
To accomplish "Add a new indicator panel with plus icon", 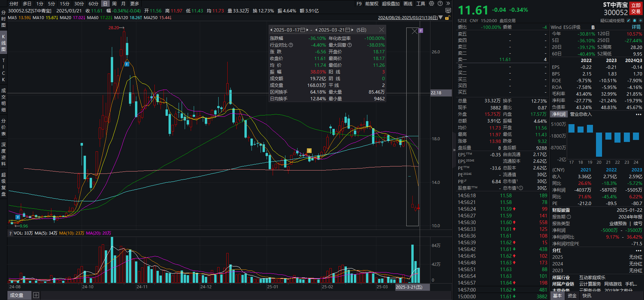I will 36,295.
